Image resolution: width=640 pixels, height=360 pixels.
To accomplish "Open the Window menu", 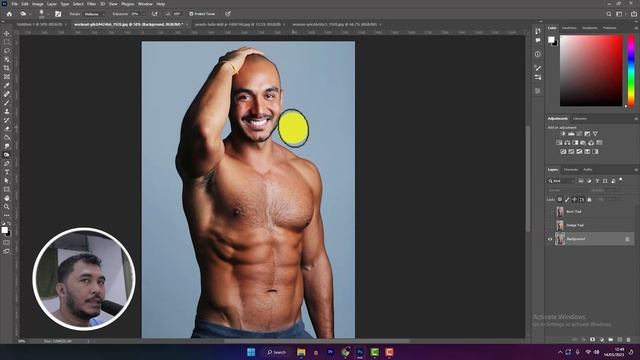I will pyautogui.click(x=145, y=4).
